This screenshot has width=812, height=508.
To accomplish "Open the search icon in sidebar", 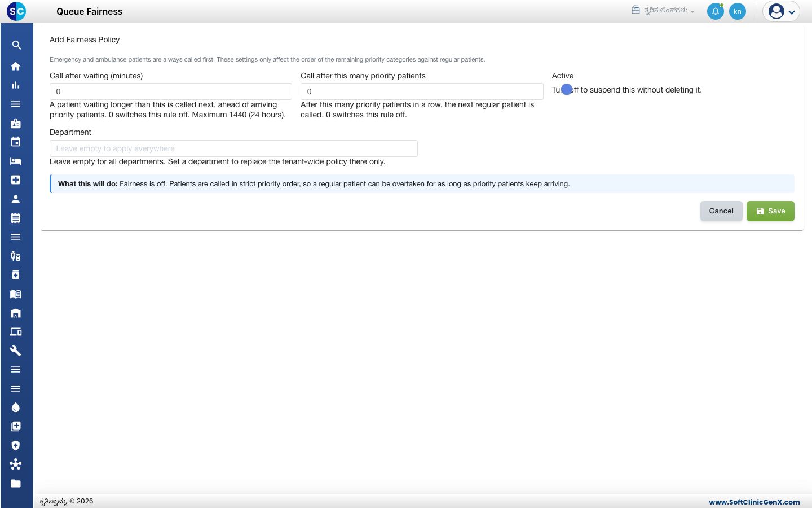I will (x=16, y=45).
